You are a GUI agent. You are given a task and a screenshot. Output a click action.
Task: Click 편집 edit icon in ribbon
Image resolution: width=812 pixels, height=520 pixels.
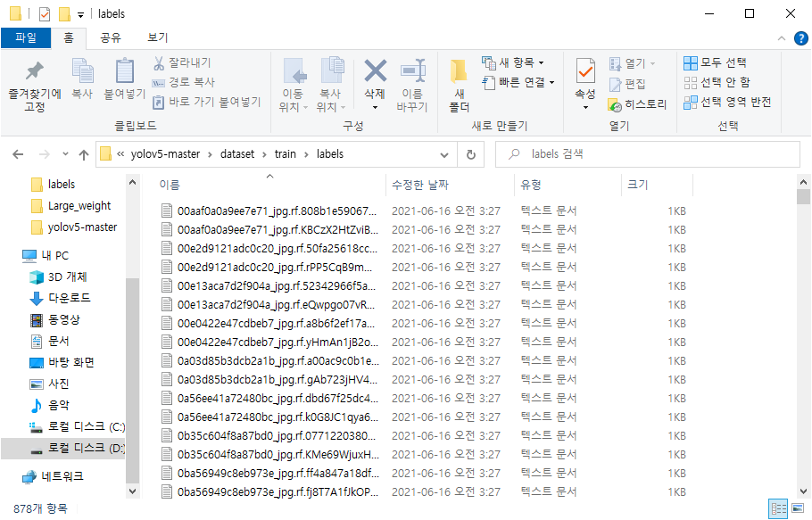(615, 84)
